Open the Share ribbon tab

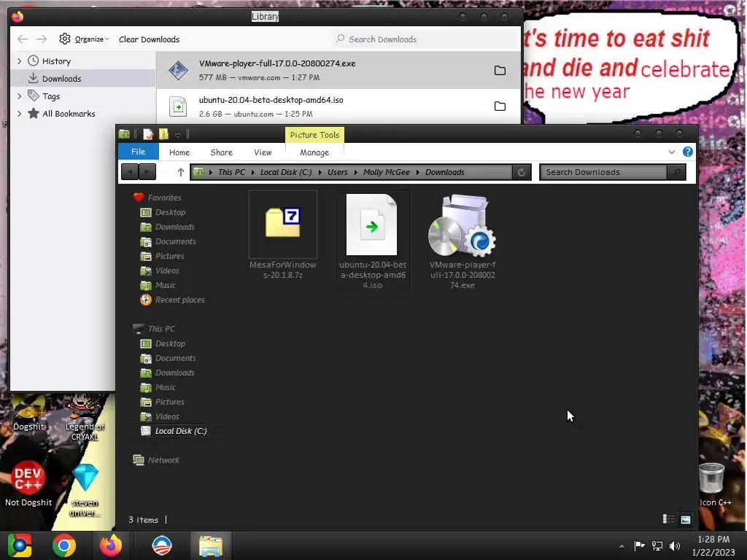point(222,152)
